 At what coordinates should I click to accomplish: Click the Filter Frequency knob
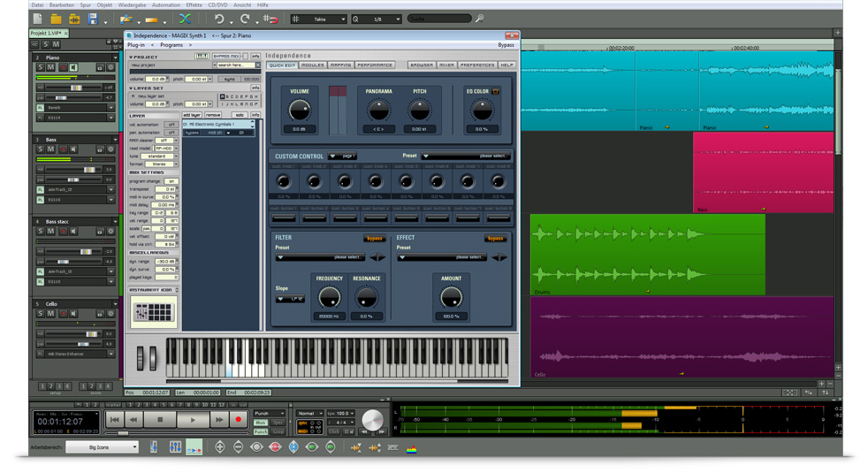click(x=330, y=297)
